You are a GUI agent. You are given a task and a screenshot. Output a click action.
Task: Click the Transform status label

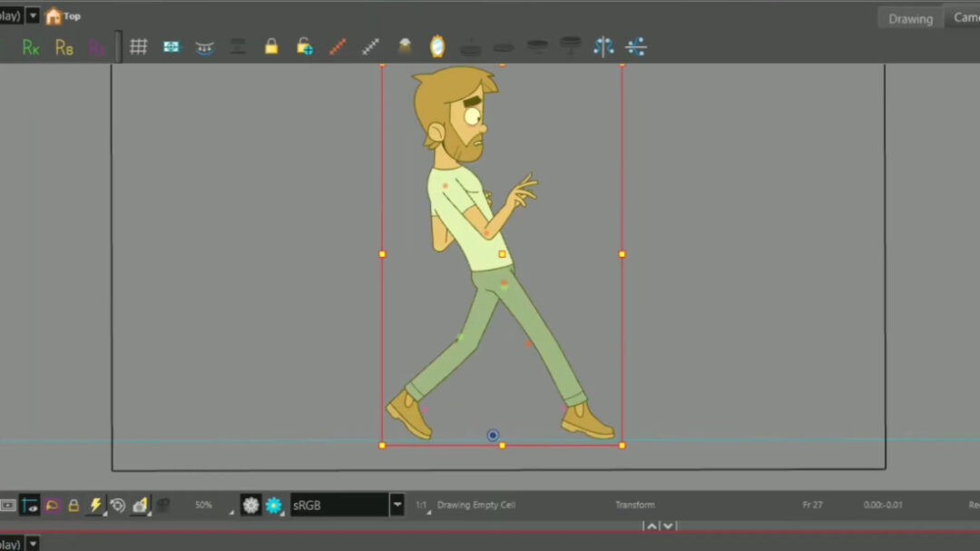[x=635, y=505]
